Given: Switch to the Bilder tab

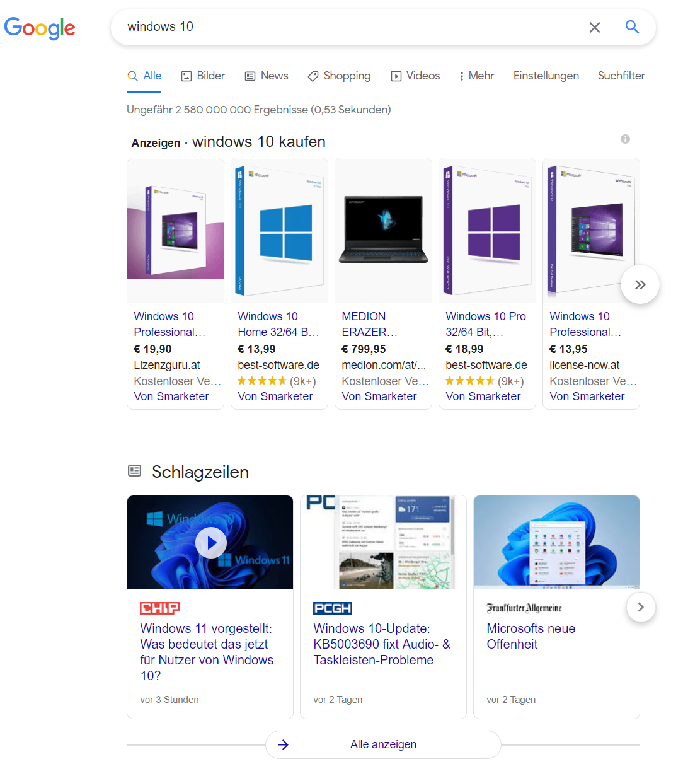Looking at the screenshot, I should (203, 76).
